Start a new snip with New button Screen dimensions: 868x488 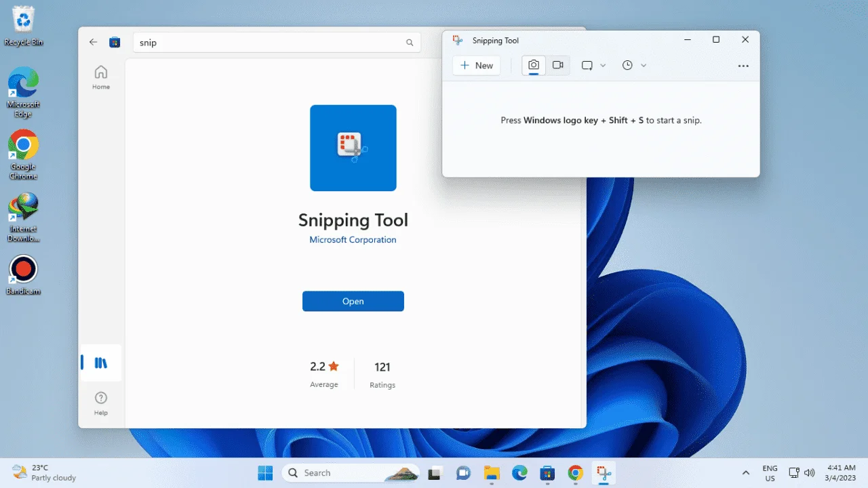(477, 65)
